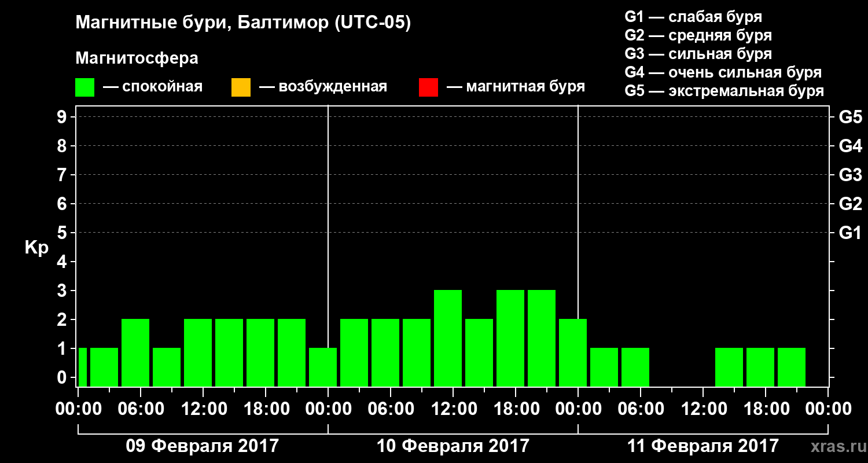Click the last Kp 1 bar on 11 Февраля
The image size is (868, 463).
coord(792,367)
